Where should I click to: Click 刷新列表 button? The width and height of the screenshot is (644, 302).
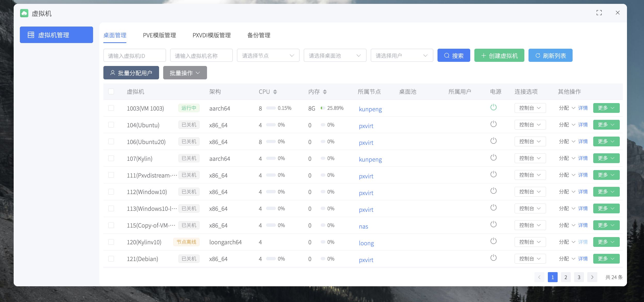[x=550, y=55]
